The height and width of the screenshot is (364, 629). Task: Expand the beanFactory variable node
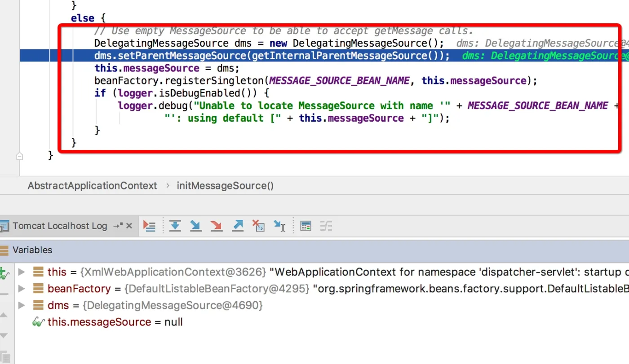coord(21,289)
